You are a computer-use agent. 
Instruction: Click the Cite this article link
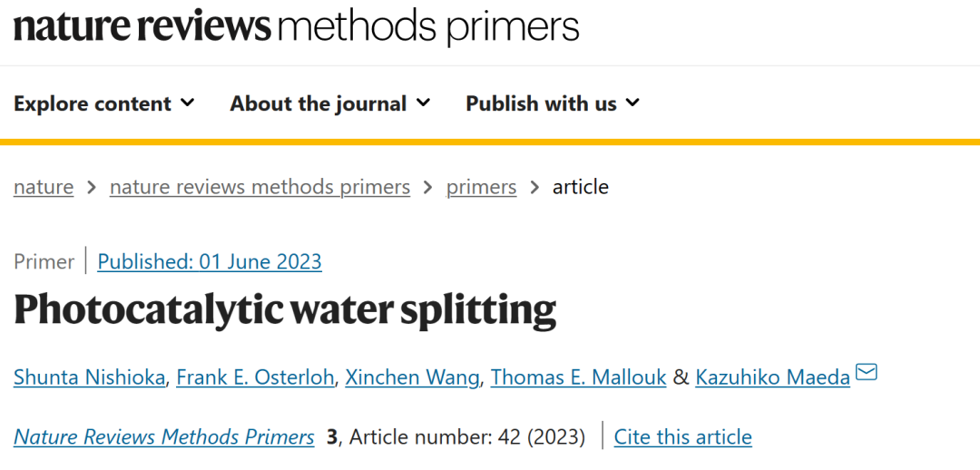tap(683, 436)
